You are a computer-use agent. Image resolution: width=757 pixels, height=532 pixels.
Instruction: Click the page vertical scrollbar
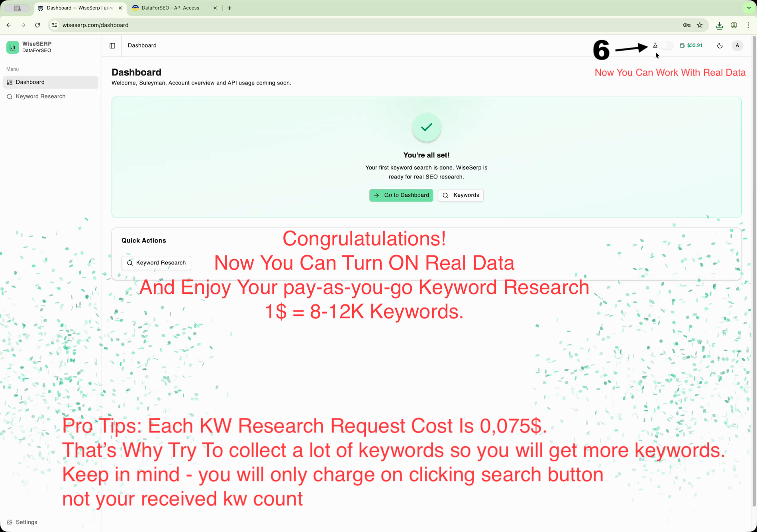(754, 271)
